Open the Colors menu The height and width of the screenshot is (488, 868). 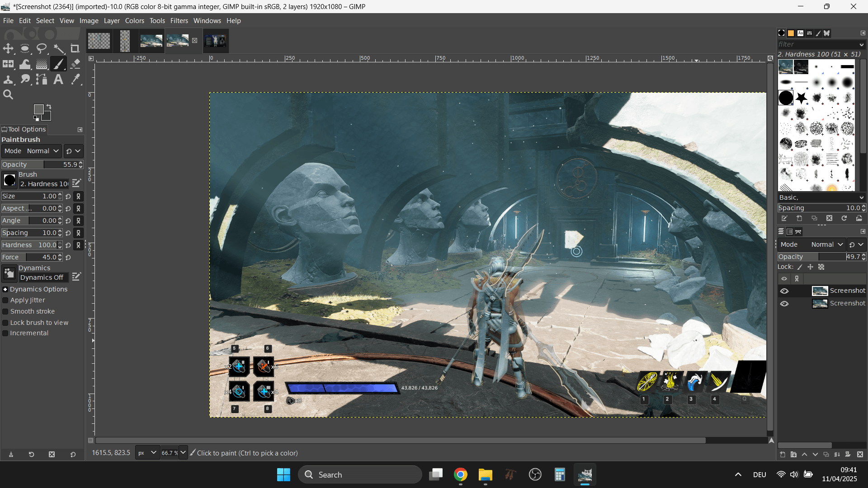tap(134, 21)
